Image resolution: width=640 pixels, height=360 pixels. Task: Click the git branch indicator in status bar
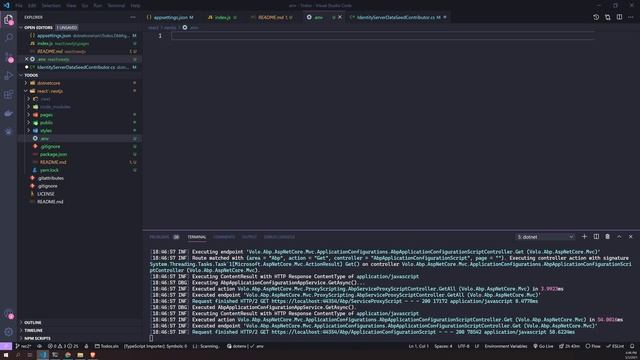[23, 346]
